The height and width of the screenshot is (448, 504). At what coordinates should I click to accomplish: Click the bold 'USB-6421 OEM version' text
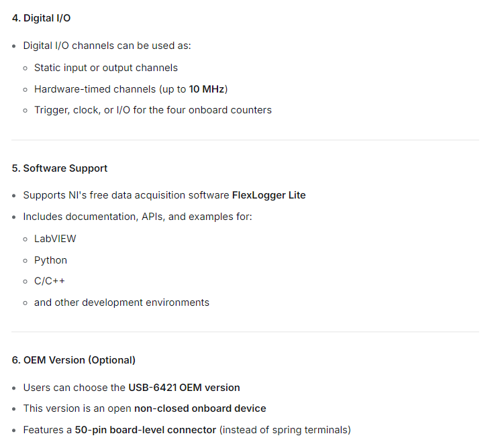pyautogui.click(x=184, y=388)
